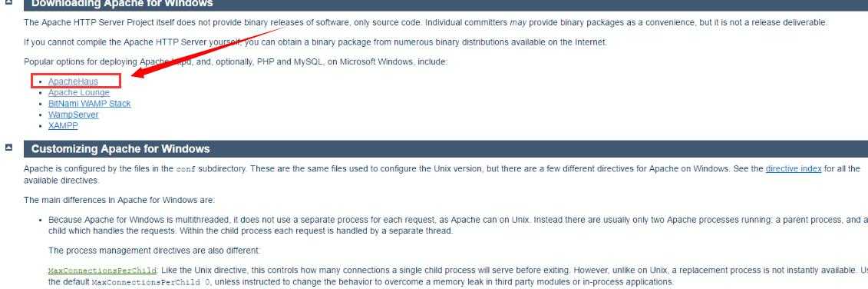868x289 pixels.
Task: Collapse the Customizing Apache for Windows section icon
Action: 8,148
